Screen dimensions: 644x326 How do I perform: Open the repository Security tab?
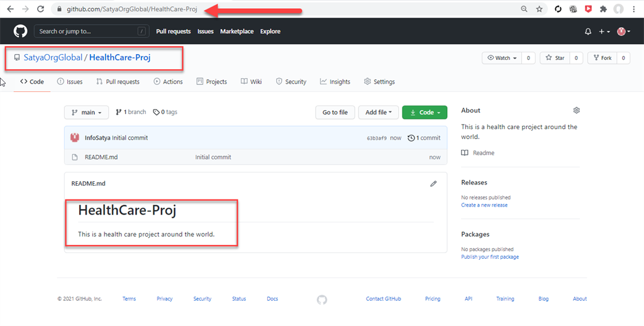coord(291,81)
